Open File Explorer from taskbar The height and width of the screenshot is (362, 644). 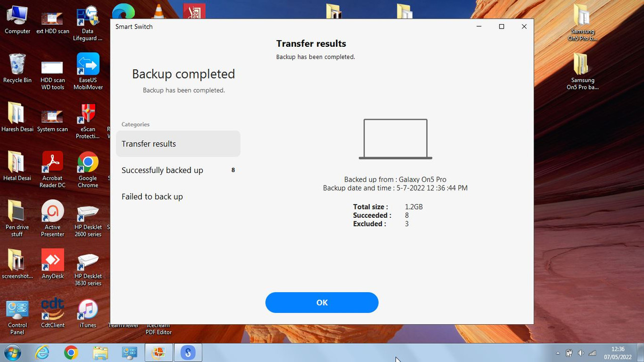100,353
